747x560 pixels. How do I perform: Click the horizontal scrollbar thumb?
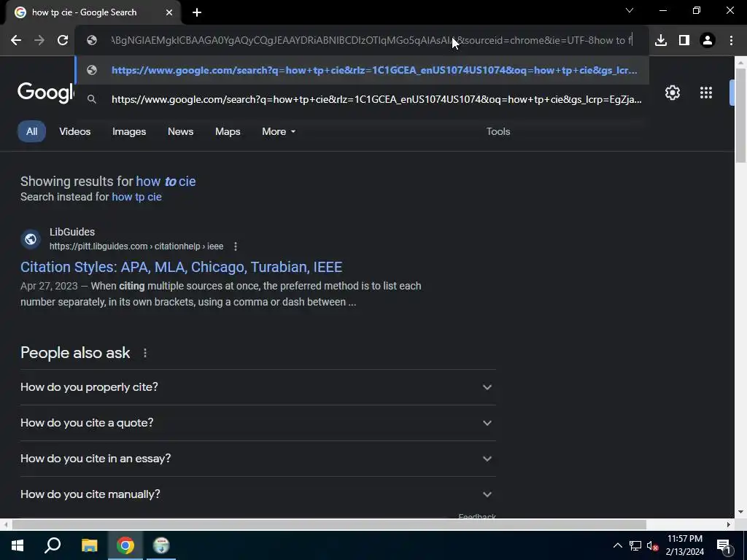point(329,525)
